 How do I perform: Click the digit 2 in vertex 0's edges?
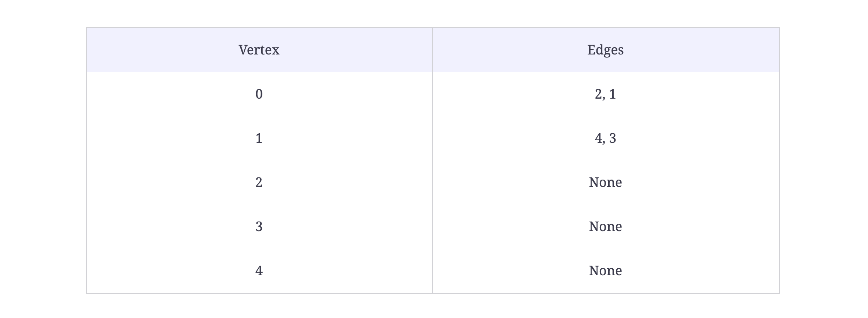(x=598, y=94)
